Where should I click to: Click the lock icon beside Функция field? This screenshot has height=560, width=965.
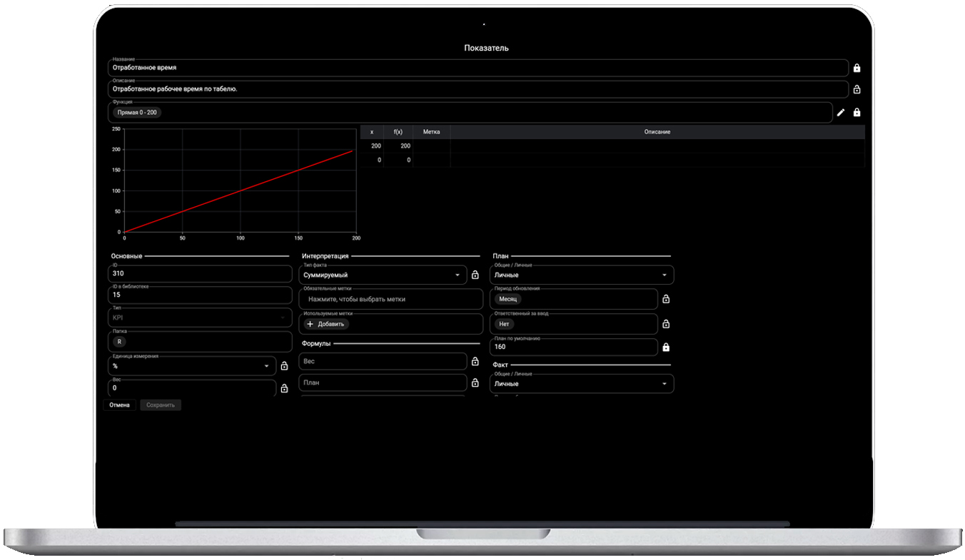857,113
